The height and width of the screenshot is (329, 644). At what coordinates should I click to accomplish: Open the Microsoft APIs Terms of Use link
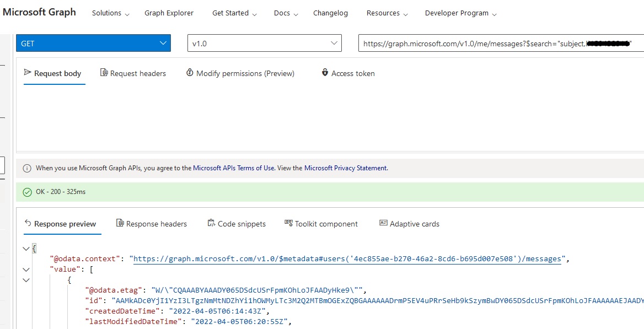pyautogui.click(x=234, y=168)
